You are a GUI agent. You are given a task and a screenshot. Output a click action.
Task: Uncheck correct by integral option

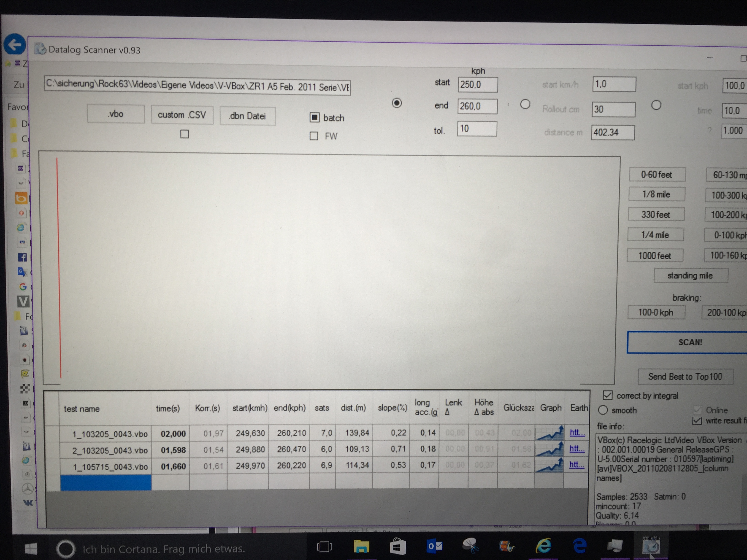point(607,395)
